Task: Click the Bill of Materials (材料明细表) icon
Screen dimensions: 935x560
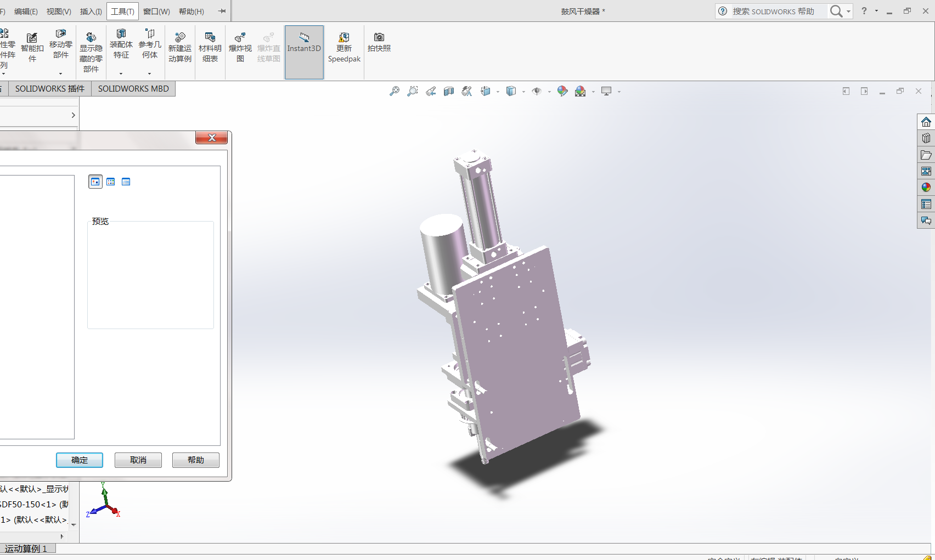Action: pyautogui.click(x=210, y=47)
